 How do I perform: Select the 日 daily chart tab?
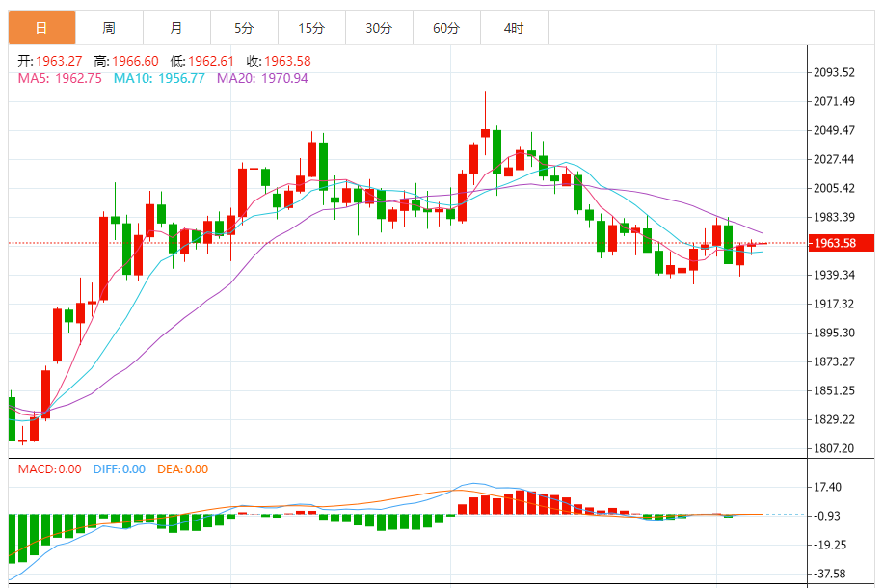41,28
